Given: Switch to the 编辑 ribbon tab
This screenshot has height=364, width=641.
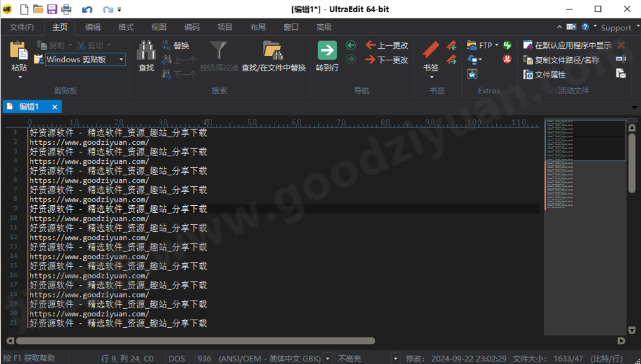Looking at the screenshot, I should 93,27.
